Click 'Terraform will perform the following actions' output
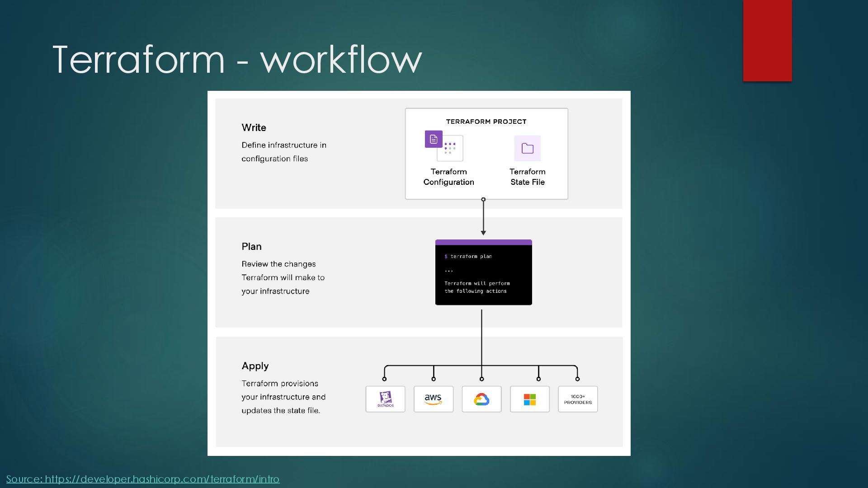 tap(477, 287)
